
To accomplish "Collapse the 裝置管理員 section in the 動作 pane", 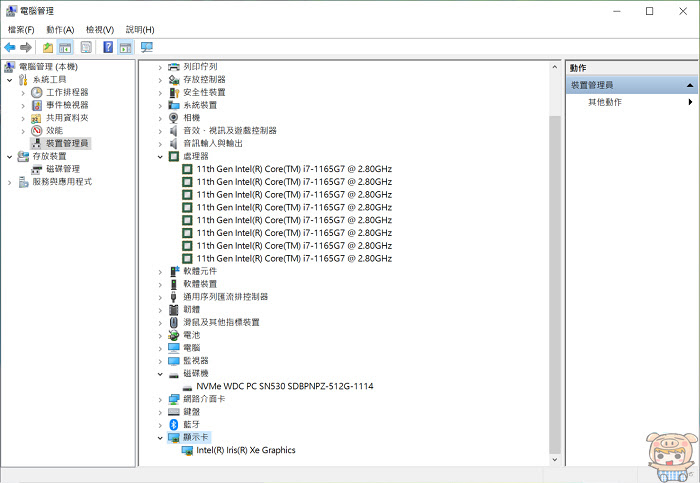I will point(690,85).
